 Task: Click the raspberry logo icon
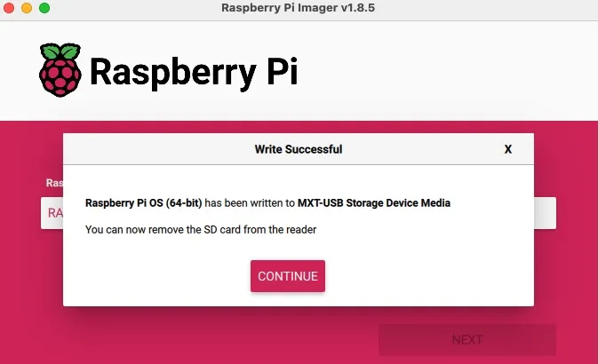60,70
